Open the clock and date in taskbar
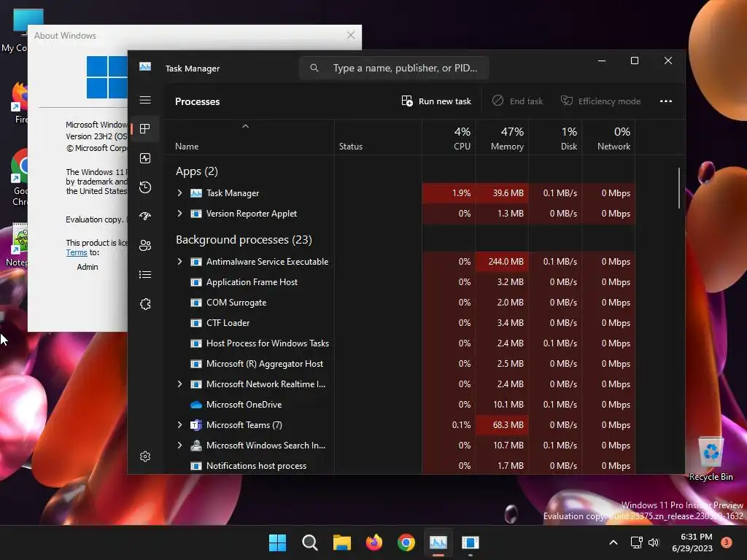The image size is (747, 560). [693, 542]
